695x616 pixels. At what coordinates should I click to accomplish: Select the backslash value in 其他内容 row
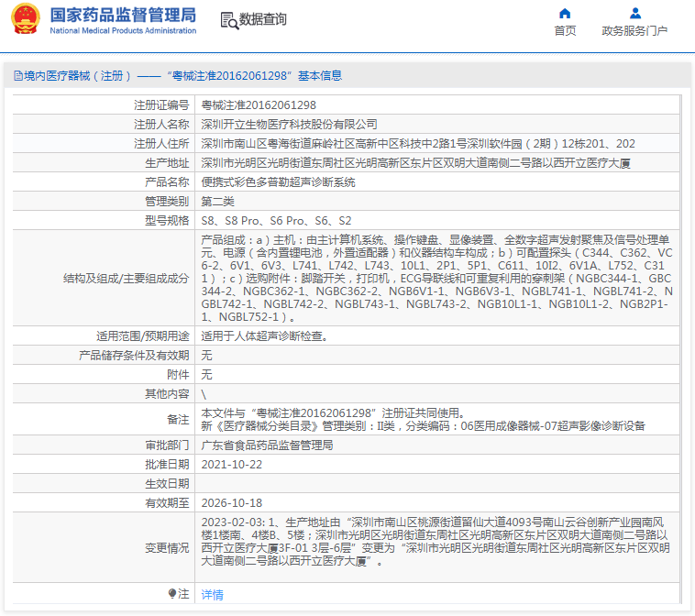[x=204, y=394]
